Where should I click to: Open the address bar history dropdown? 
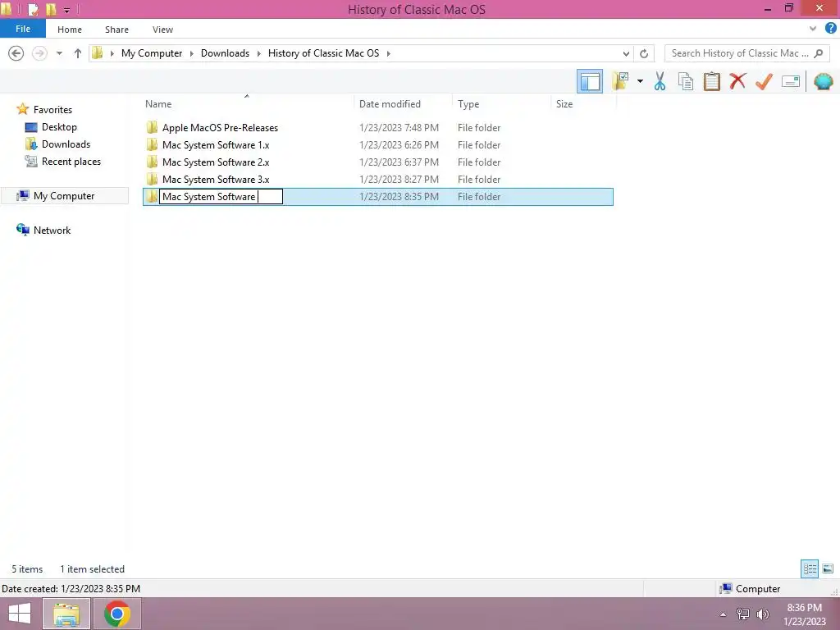(x=626, y=53)
